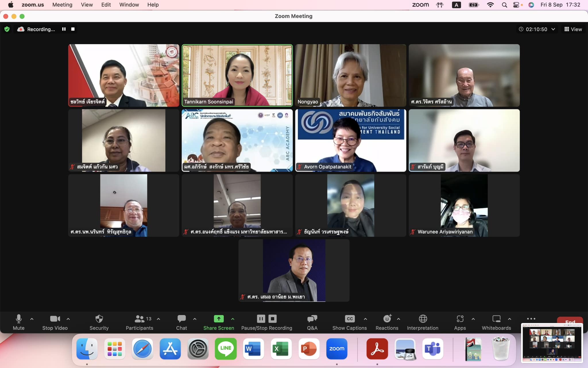Image resolution: width=588 pixels, height=368 pixels.
Task: Open Finder from the Dock
Action: point(87,349)
